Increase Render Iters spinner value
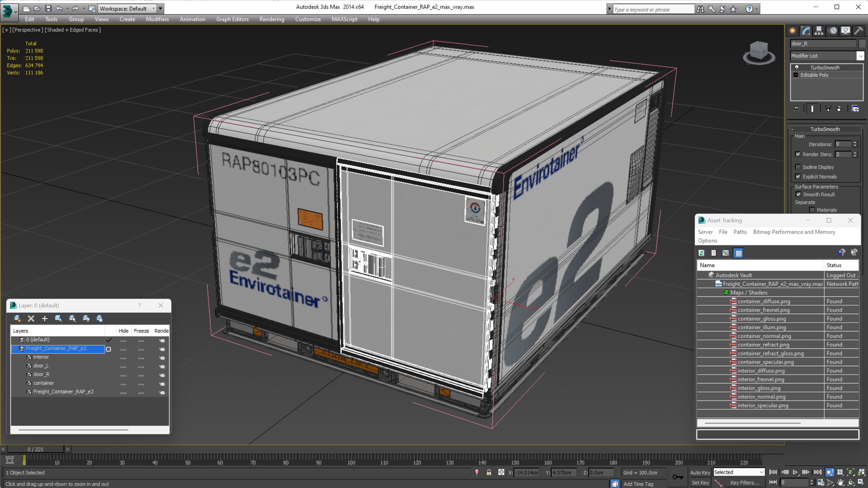Screen dimensions: 868x488 (x=855, y=153)
